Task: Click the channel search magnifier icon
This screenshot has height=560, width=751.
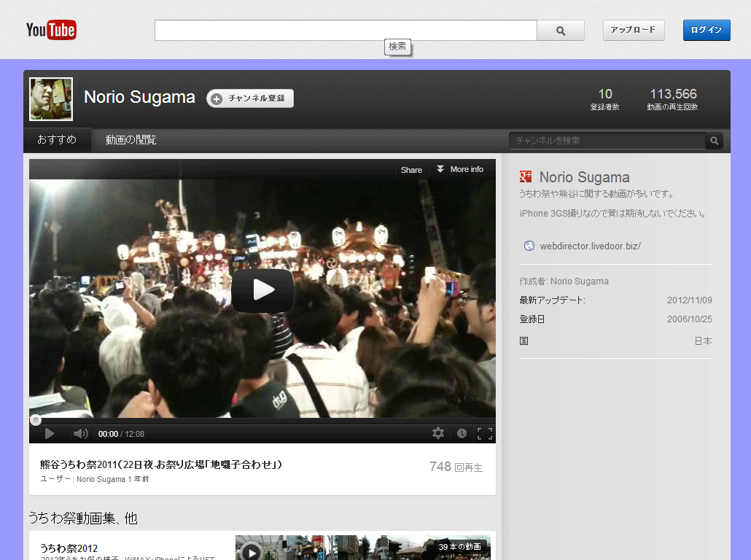Action: point(714,141)
